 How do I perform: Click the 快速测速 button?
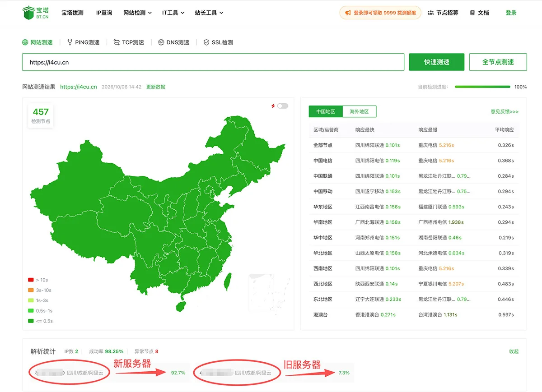[437, 62]
